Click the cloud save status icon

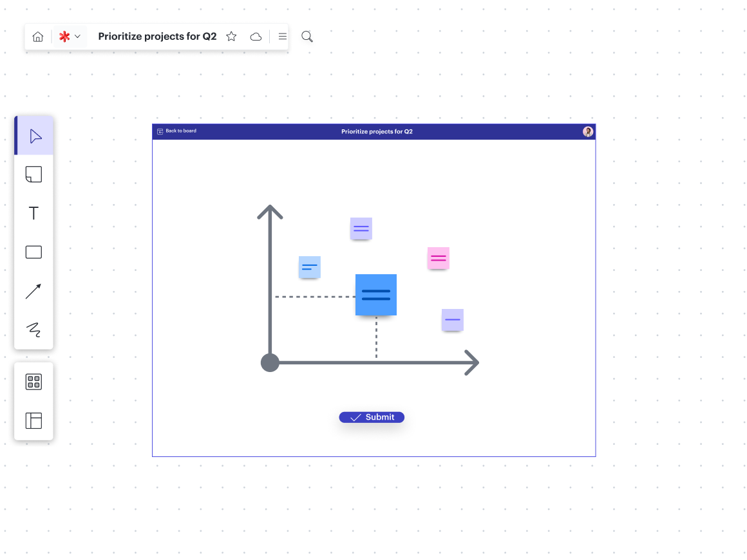coord(256,37)
